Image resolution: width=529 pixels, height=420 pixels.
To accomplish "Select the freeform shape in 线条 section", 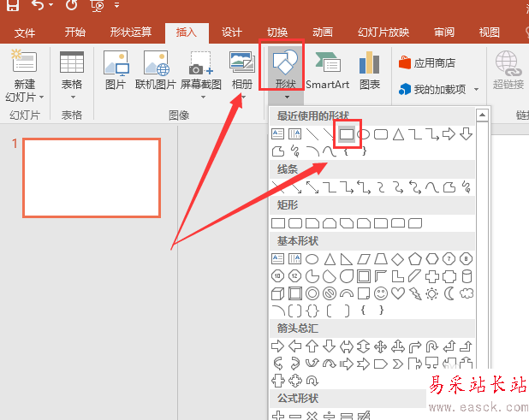I will (449, 187).
